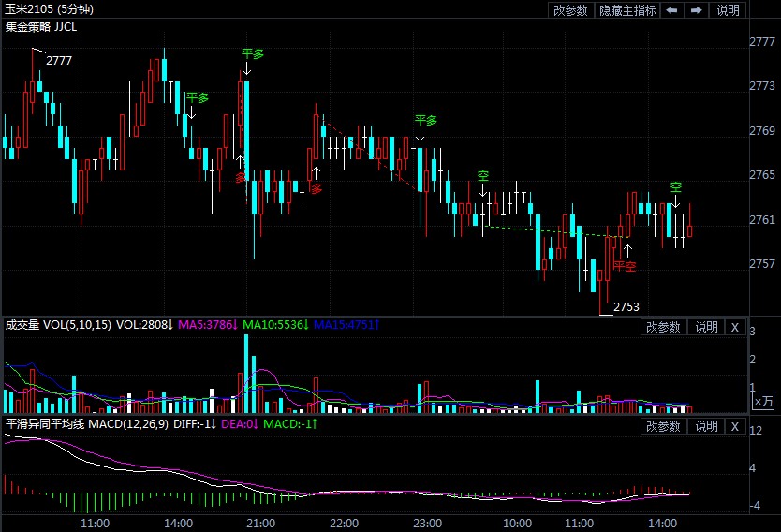
Task: Click 说明 in the volume panel
Action: 706,327
